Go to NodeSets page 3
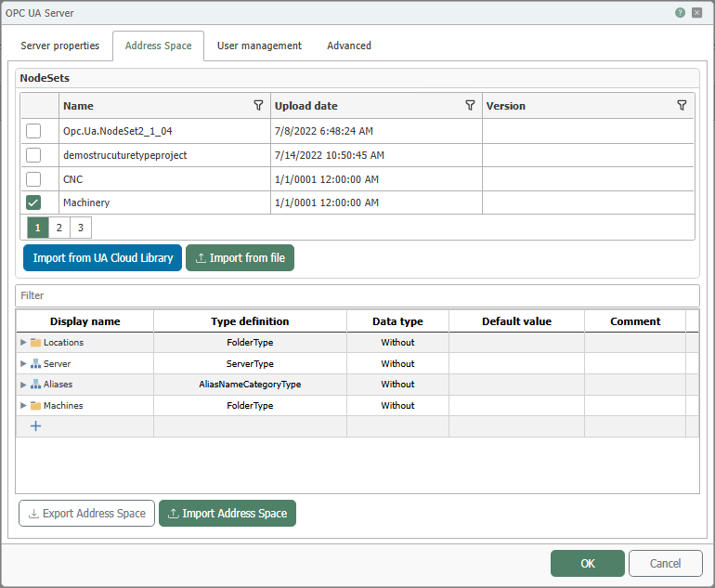 (x=81, y=228)
